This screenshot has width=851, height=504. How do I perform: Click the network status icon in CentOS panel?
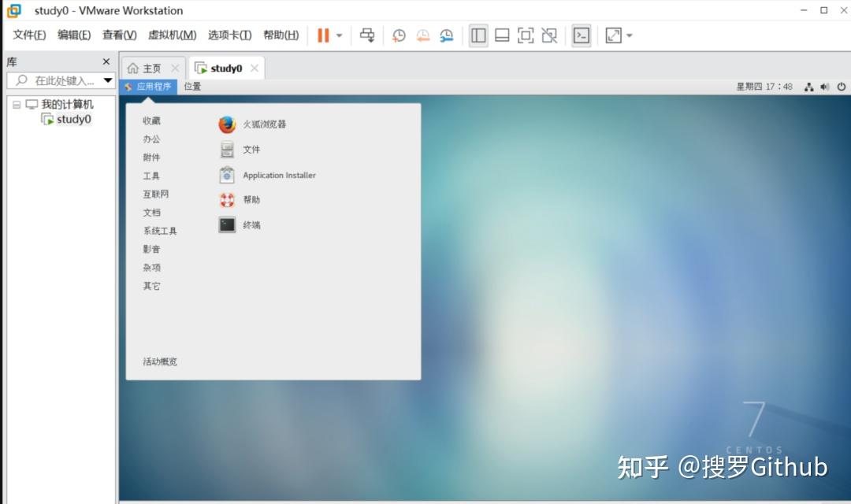(808, 87)
